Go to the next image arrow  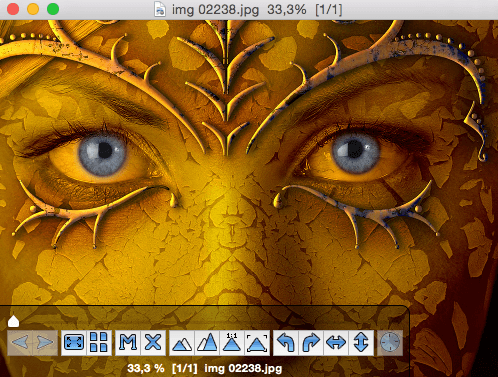45,342
